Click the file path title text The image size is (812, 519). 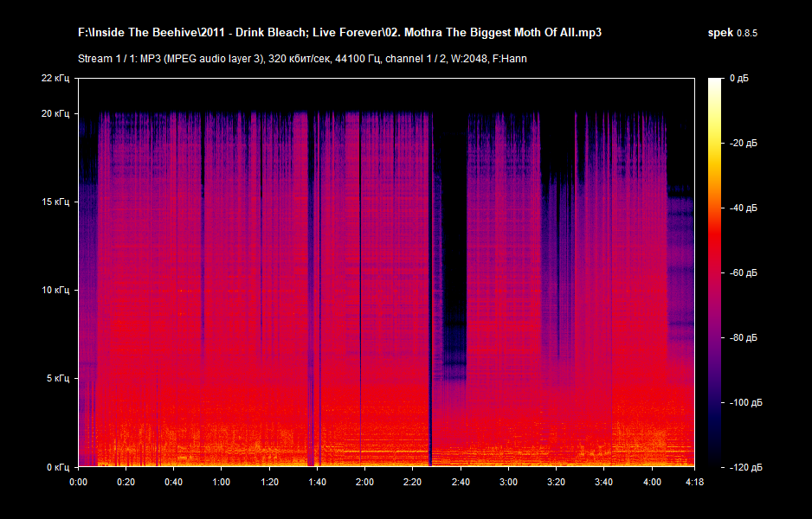click(339, 33)
